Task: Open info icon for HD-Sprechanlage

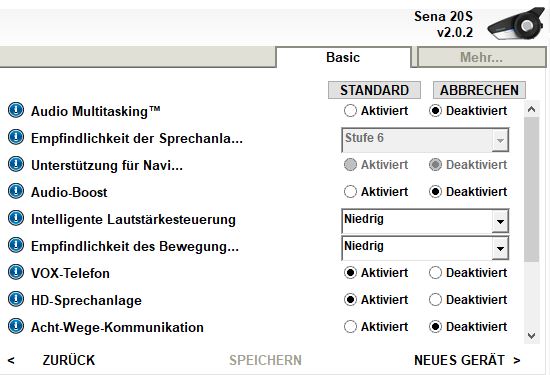Action: (16, 299)
